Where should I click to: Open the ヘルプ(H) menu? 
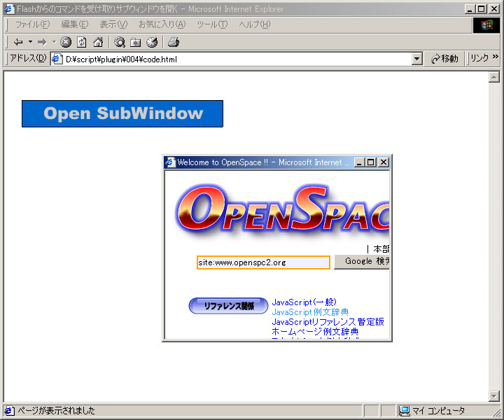pyautogui.click(x=255, y=24)
